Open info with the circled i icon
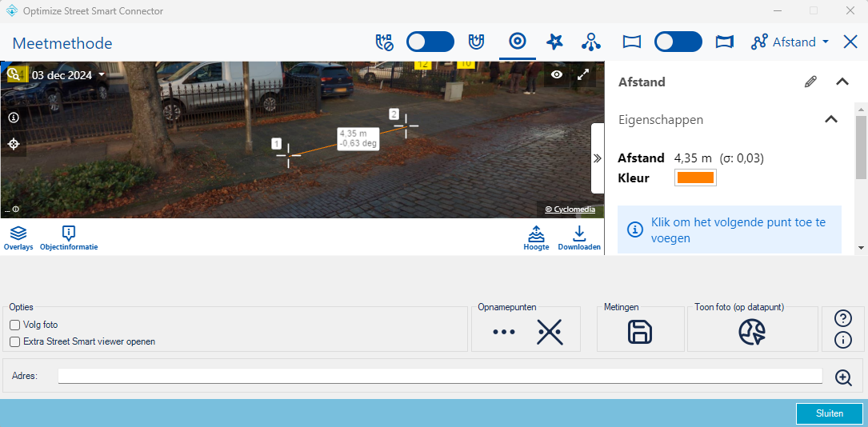This screenshot has width=868, height=427. [x=842, y=340]
